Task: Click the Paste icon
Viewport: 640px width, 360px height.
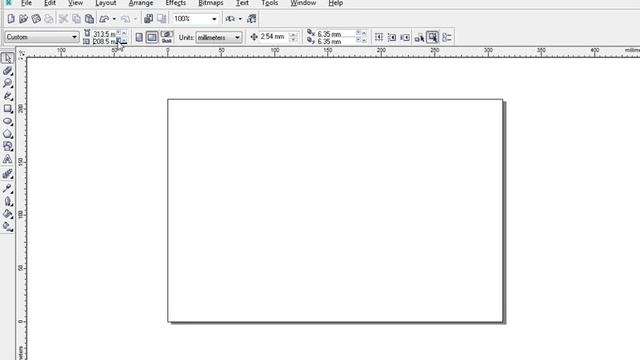Action: tap(89, 19)
